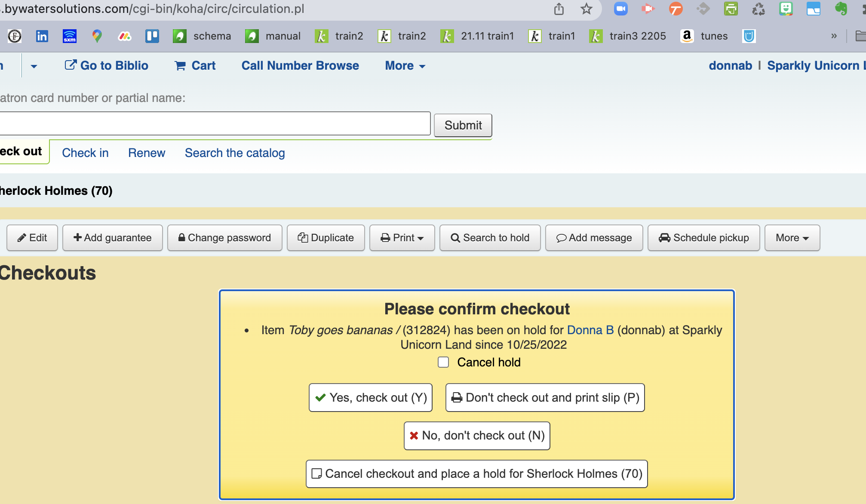This screenshot has width=866, height=504.
Task: Expand the patron toolbar More dropdown
Action: click(x=792, y=238)
